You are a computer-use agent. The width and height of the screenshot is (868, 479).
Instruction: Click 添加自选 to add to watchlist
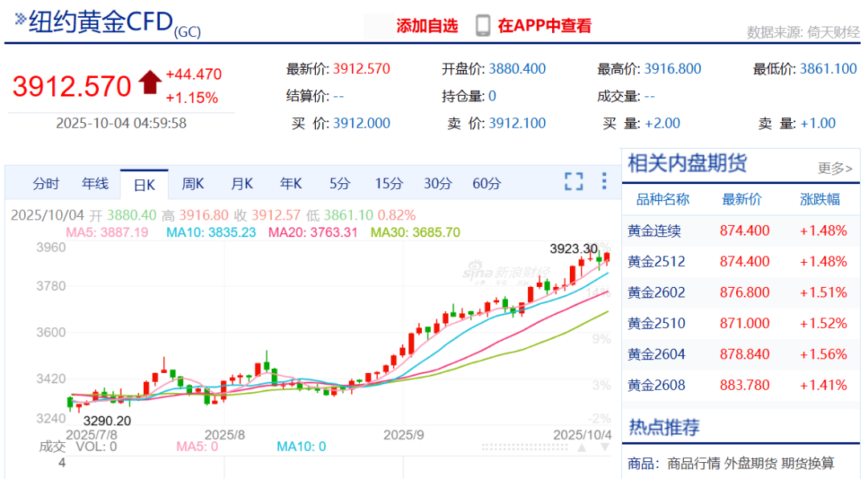[x=427, y=26]
